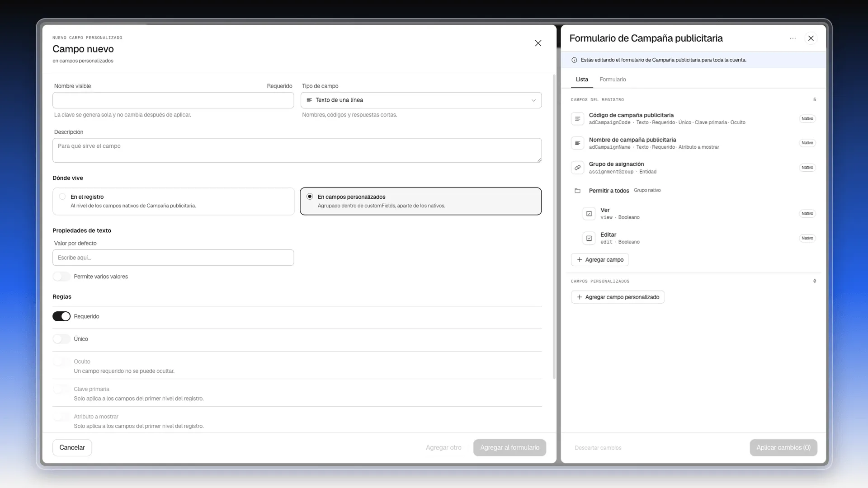Close the Formulario de Campaña publicitaria panel
Viewport: 868px width, 488px height.
(x=811, y=38)
